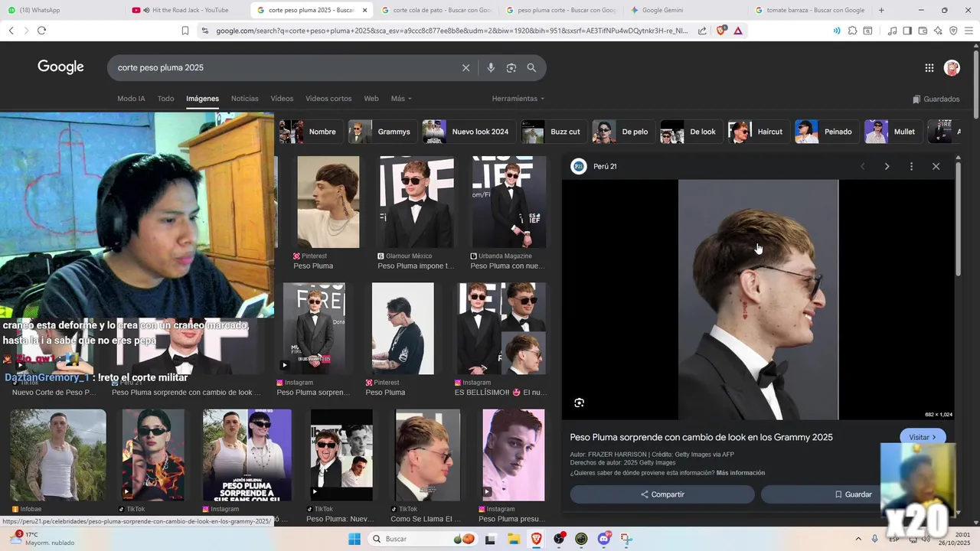This screenshot has width=980, height=551.
Task: Expand the Herramientas dropdown
Action: click(x=518, y=99)
